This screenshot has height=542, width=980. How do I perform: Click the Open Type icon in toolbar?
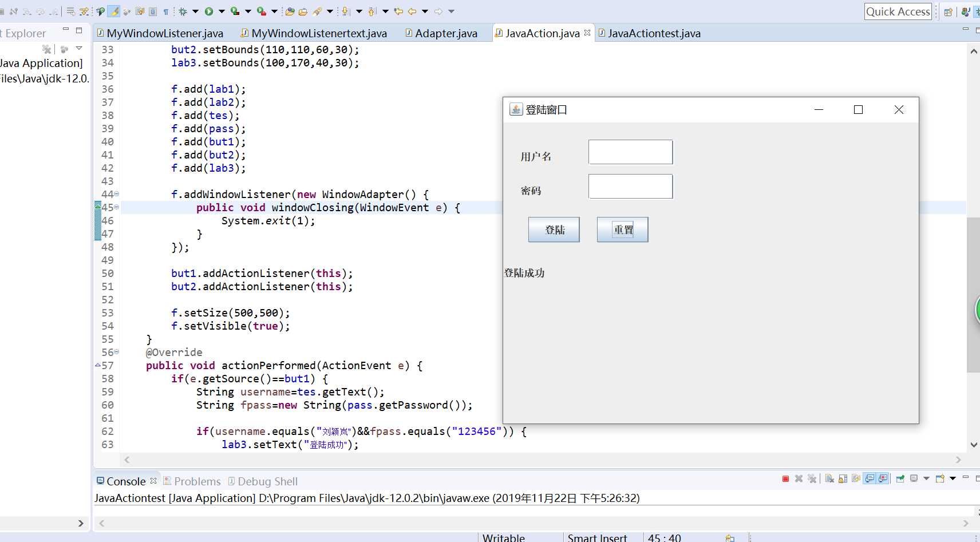tap(290, 11)
